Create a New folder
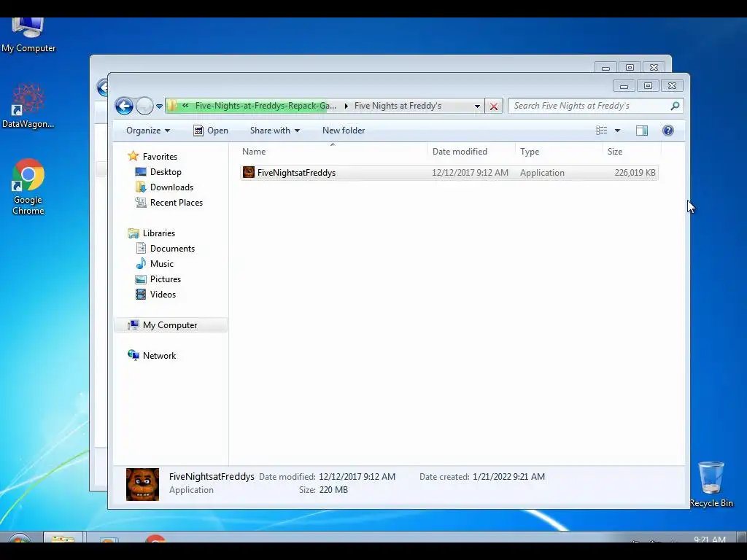 point(344,131)
